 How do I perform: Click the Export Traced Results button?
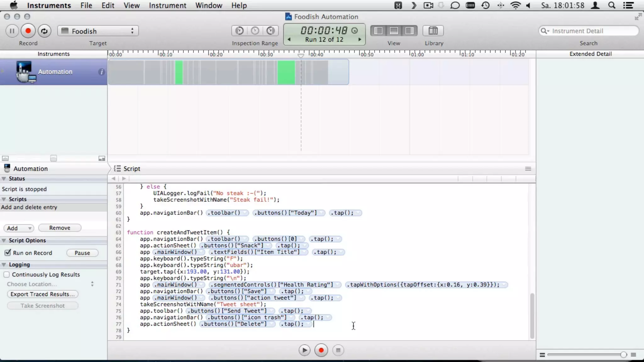click(42, 294)
